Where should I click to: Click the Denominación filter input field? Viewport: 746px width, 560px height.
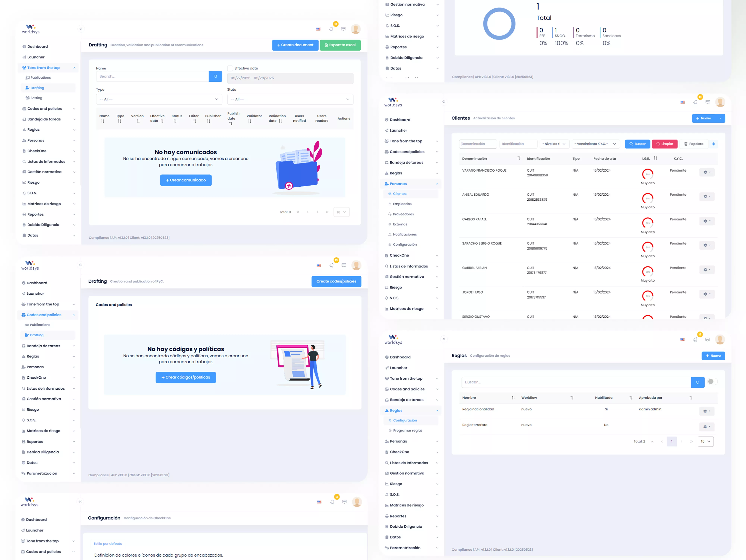[x=478, y=144]
